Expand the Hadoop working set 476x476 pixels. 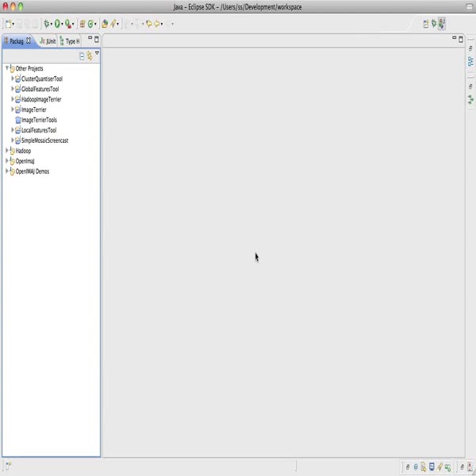coord(7,150)
